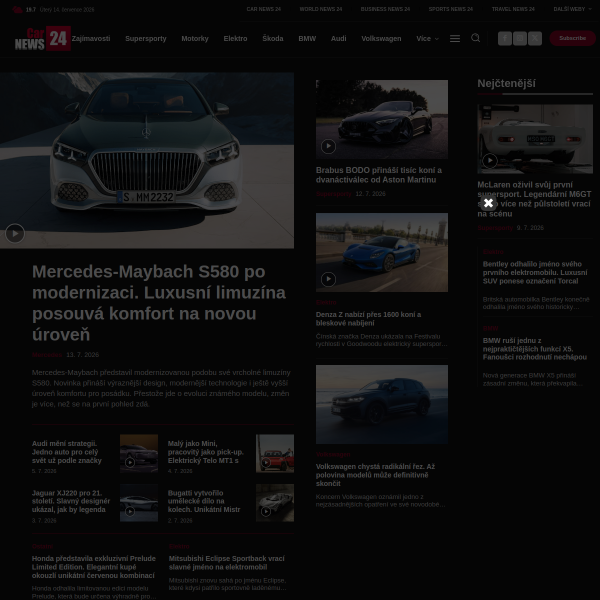Go to BUSINESS NEWS 24 top link
600x600 pixels.
point(385,9)
